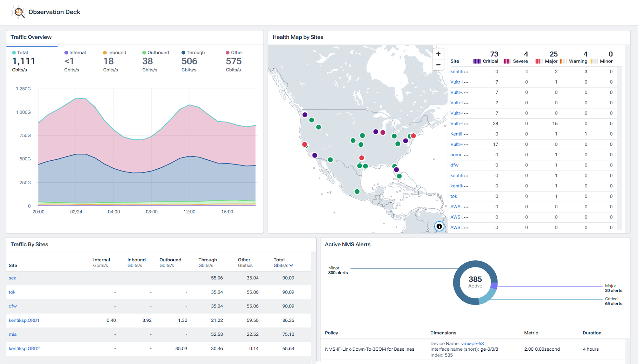The height and width of the screenshot is (364, 638).
Task: Expand the truncated kentik site name
Action: tap(465, 71)
